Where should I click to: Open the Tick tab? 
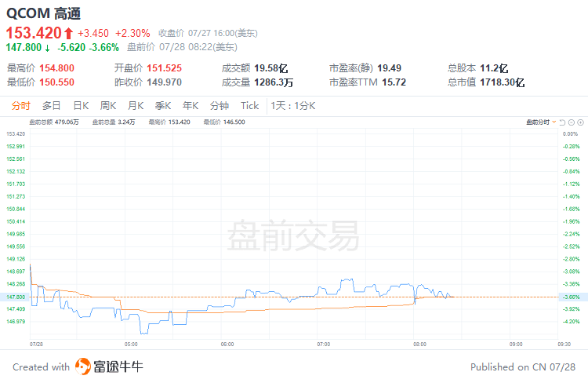click(250, 106)
